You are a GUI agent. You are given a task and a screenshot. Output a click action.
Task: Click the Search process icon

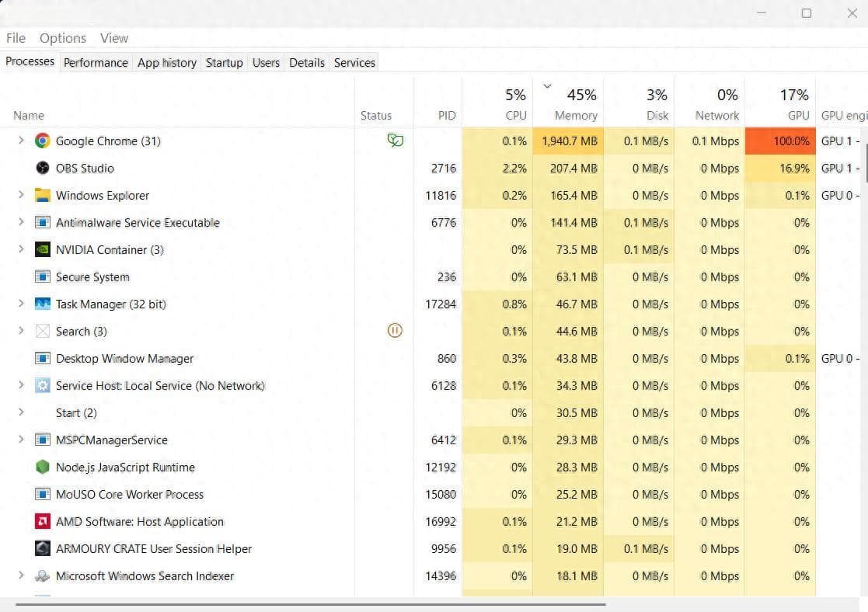point(43,331)
